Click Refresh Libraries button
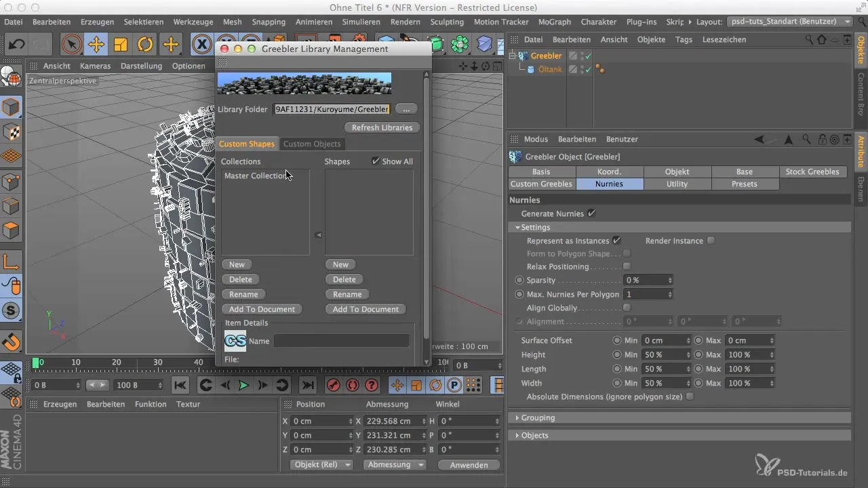This screenshot has width=868, height=488. tap(382, 127)
